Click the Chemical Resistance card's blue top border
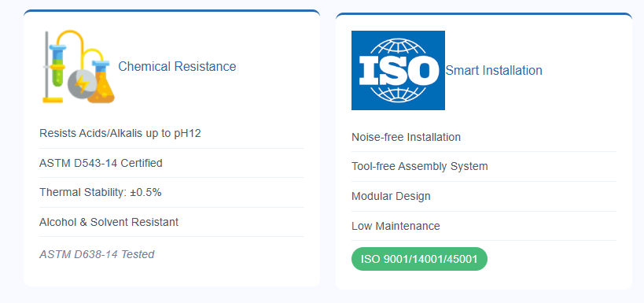The height and width of the screenshot is (303, 644). coord(171,11)
